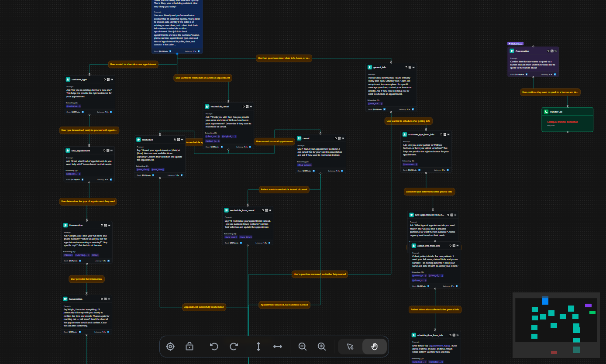This screenshot has height=364, width=606.
Task: Zoom in with the magnifier plus icon
Action: tap(322, 347)
